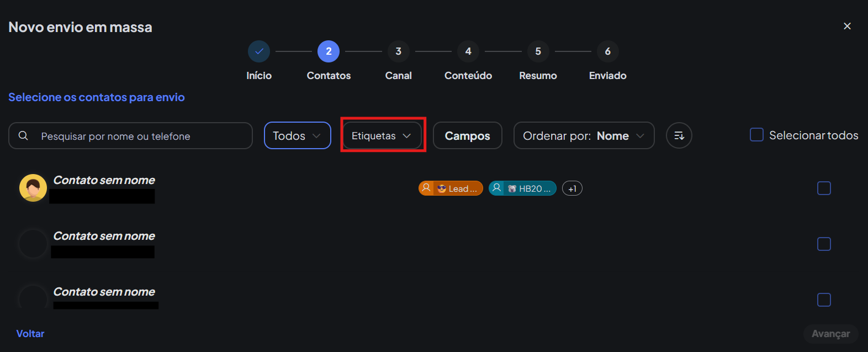Expand the Etiquetas dropdown
868x352 pixels.
[382, 135]
